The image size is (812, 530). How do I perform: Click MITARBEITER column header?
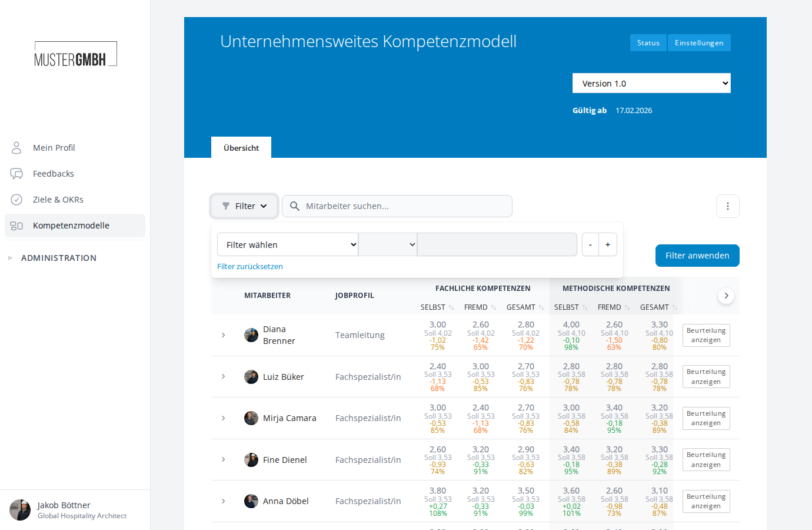coord(268,296)
